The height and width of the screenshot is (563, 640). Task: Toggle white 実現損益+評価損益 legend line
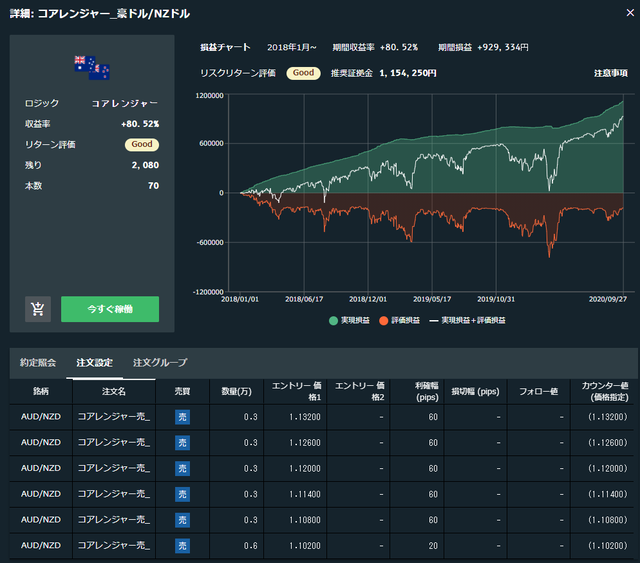[467, 320]
